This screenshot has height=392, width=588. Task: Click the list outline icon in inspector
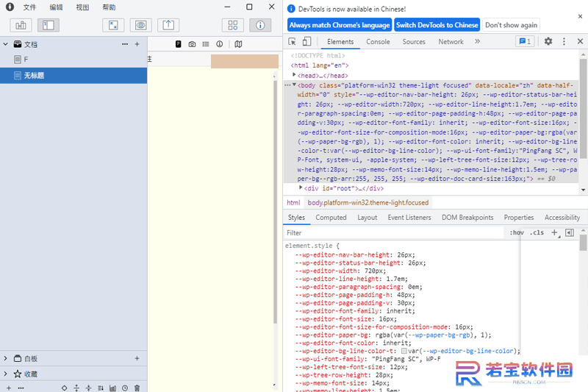(206, 44)
